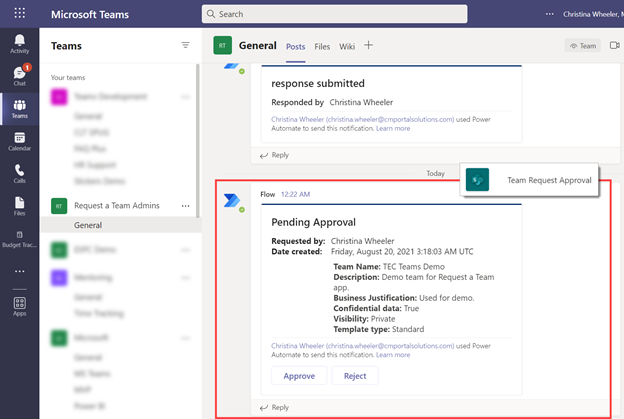
Task: Switch to the Posts tab
Action: point(296,47)
